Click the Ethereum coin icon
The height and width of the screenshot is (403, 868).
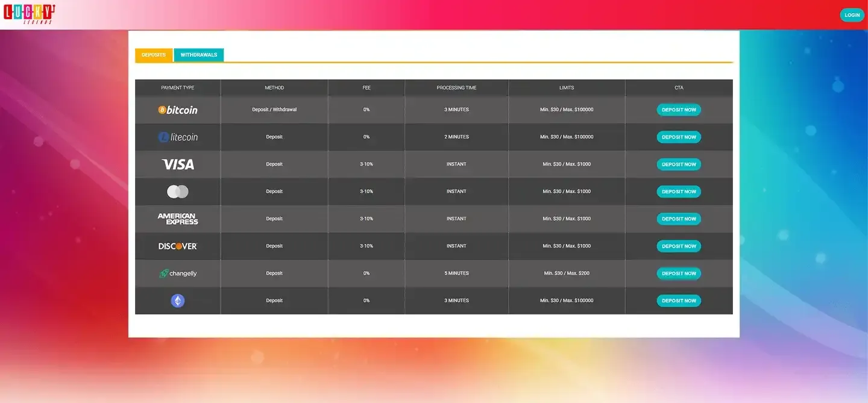178,301
